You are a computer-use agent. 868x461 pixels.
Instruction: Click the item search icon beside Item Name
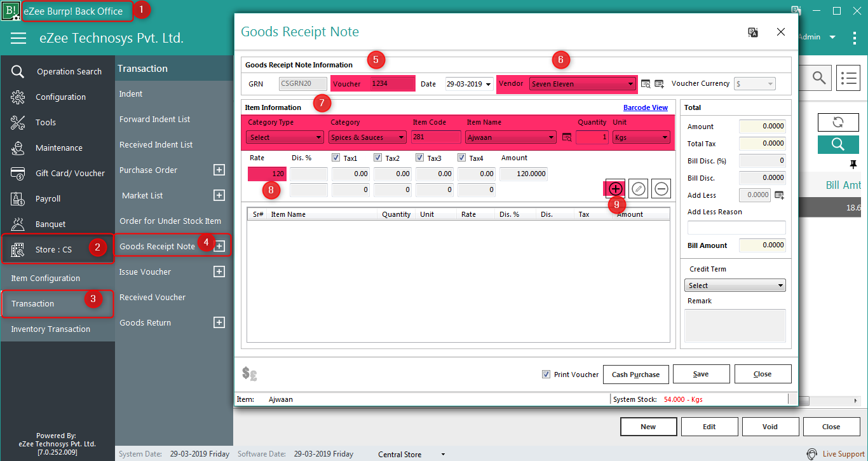click(x=567, y=137)
